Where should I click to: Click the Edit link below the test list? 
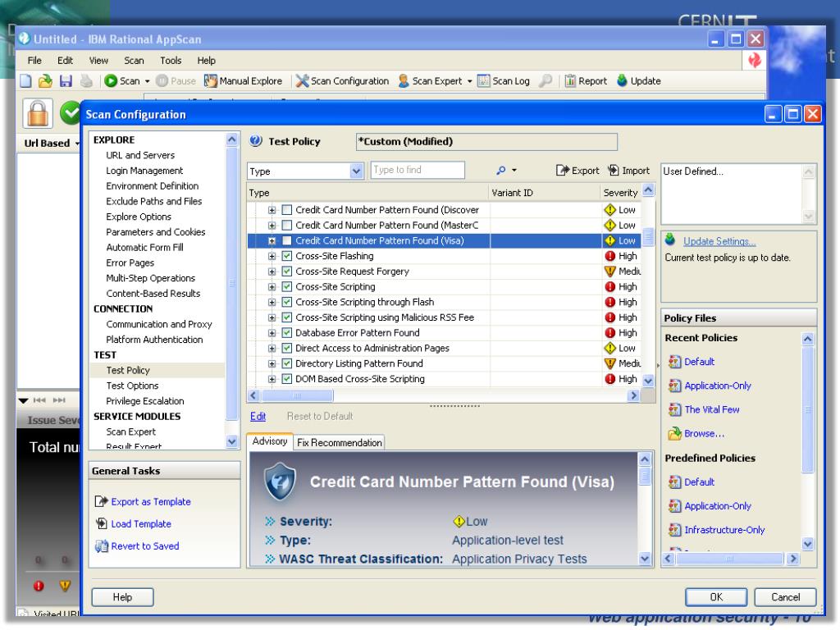click(258, 416)
